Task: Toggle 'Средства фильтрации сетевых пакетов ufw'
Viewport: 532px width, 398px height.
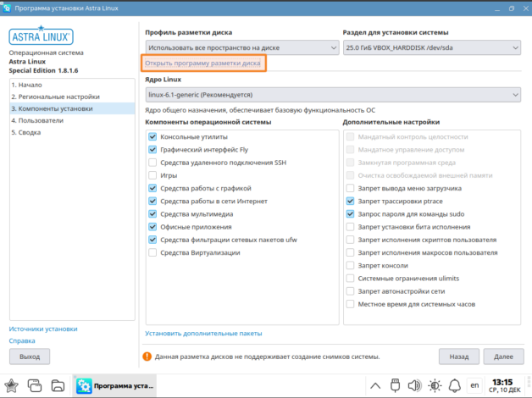Action: (152, 240)
